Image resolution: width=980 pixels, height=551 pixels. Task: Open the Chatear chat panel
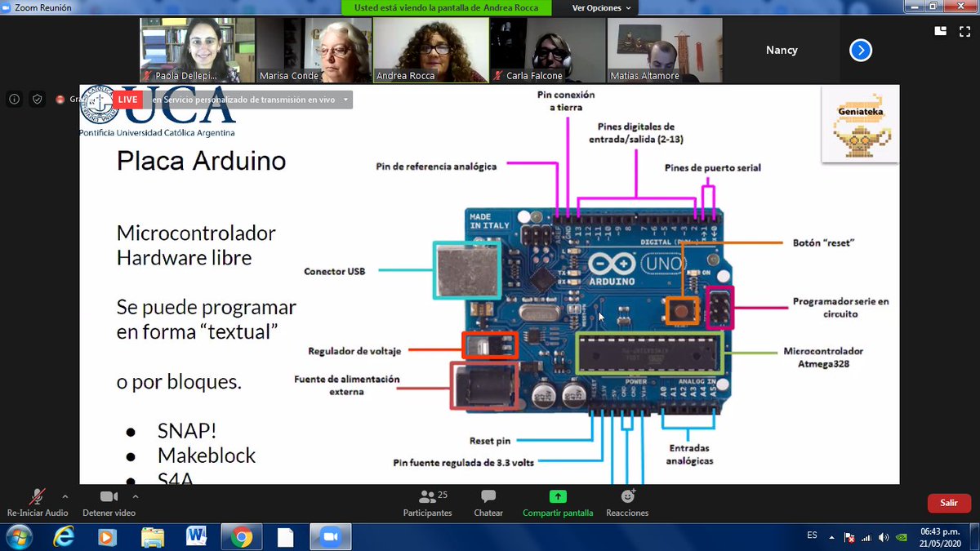pos(488,503)
